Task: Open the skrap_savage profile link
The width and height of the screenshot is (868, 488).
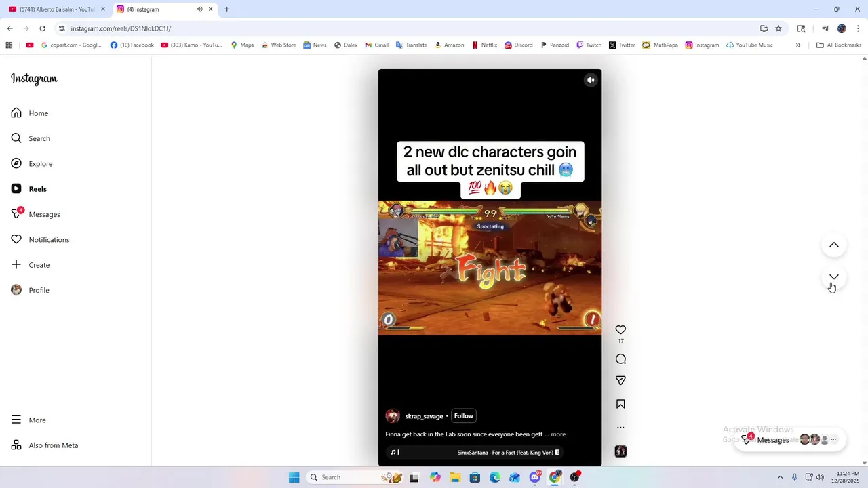Action: (x=424, y=416)
